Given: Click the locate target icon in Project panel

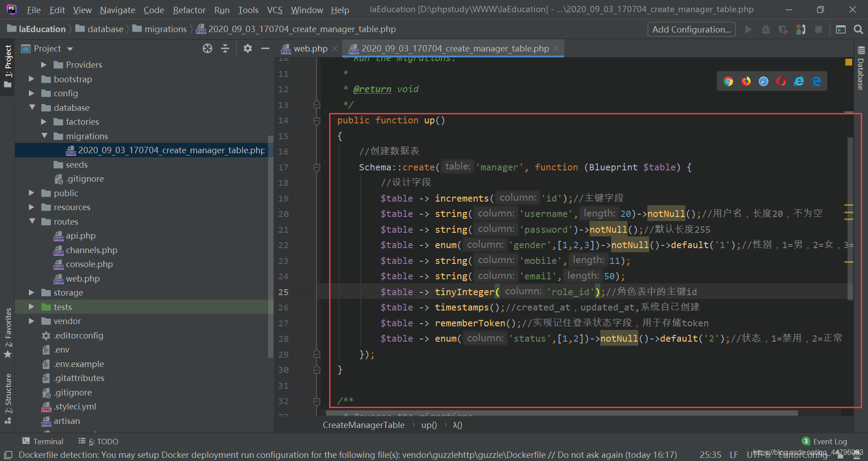Looking at the screenshot, I should (x=208, y=48).
